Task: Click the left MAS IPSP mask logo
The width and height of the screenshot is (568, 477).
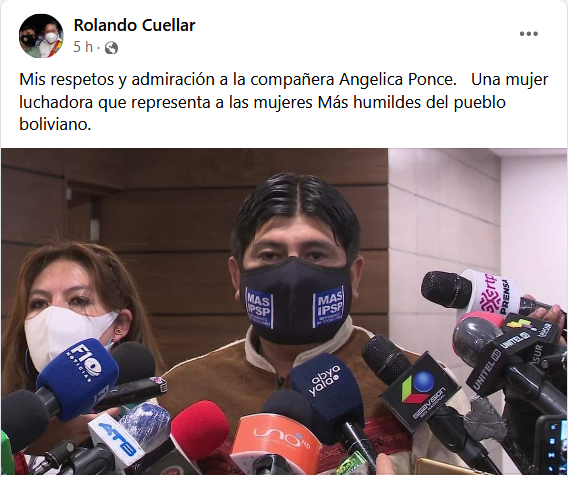Action: (259, 307)
